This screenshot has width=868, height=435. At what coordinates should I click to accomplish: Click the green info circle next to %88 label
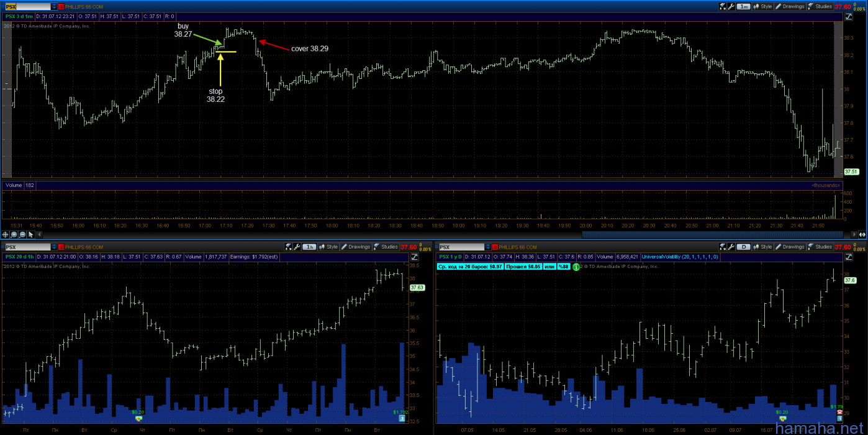coord(576,267)
